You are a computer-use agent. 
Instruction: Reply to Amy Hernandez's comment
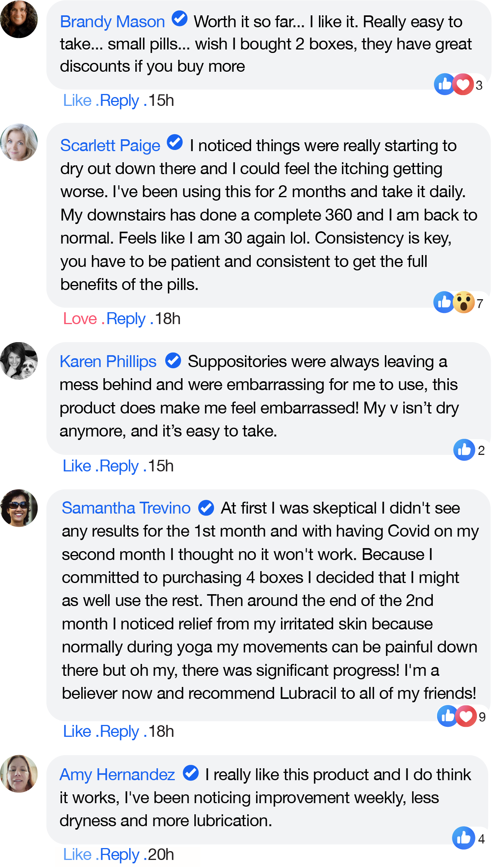[x=119, y=855]
